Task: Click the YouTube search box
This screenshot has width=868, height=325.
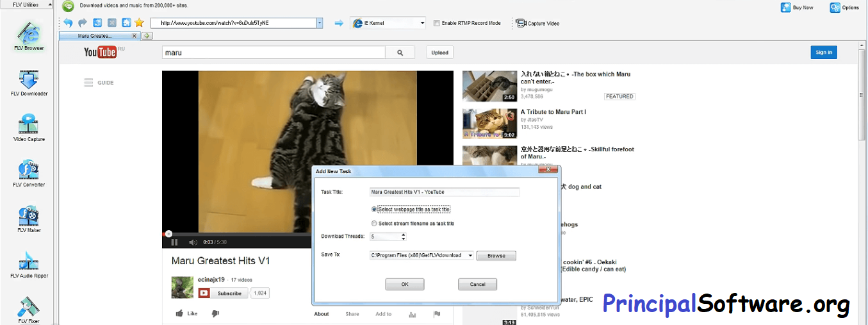Action: 274,53
